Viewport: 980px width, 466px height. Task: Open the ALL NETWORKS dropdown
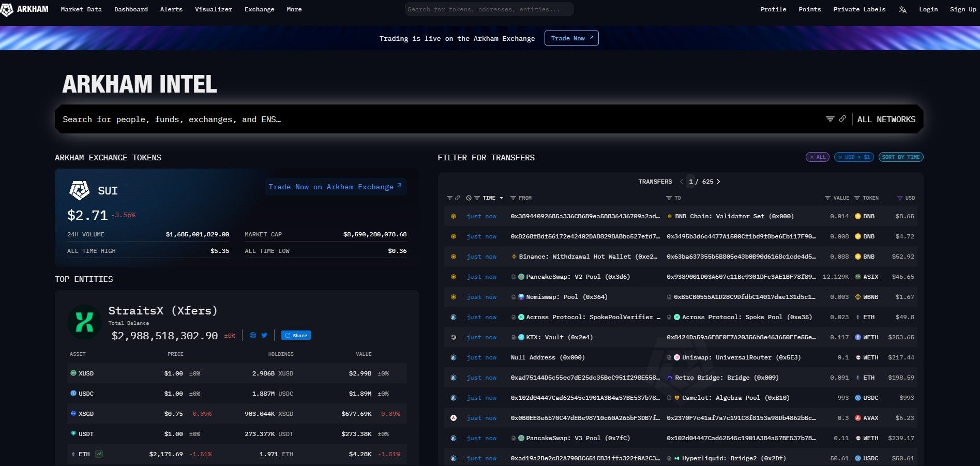click(x=886, y=119)
